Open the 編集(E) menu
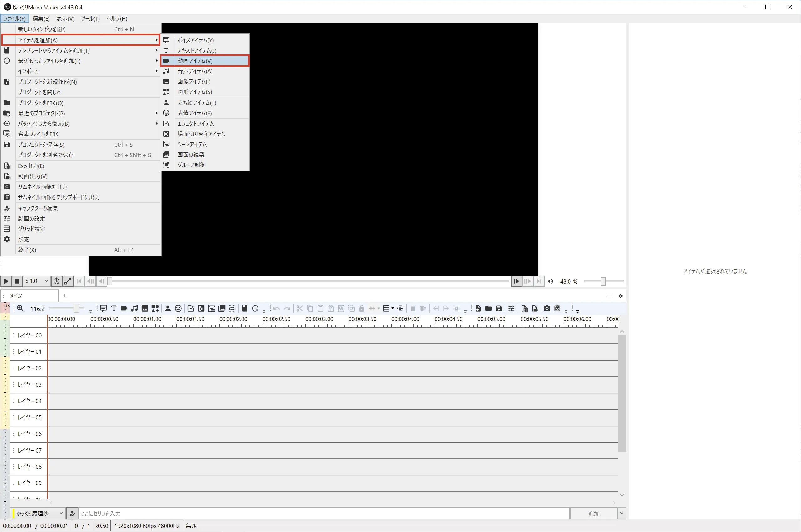Viewport: 801px width, 532px height. point(41,18)
